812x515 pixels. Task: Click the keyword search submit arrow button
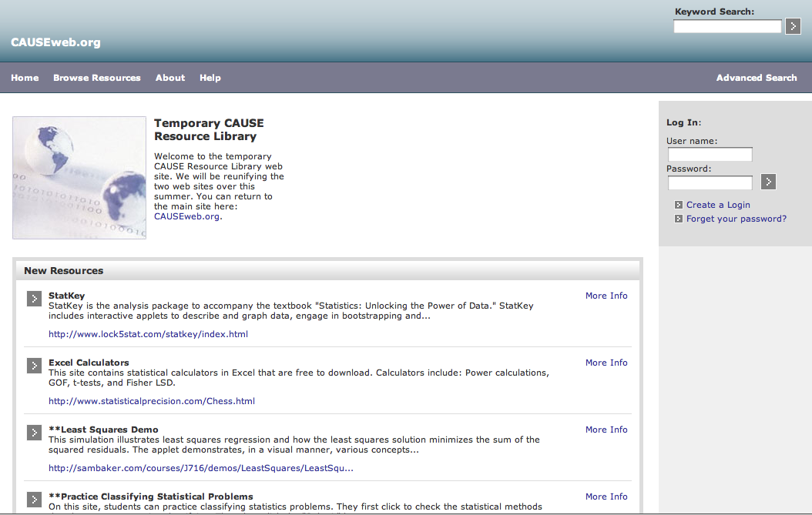coord(793,27)
